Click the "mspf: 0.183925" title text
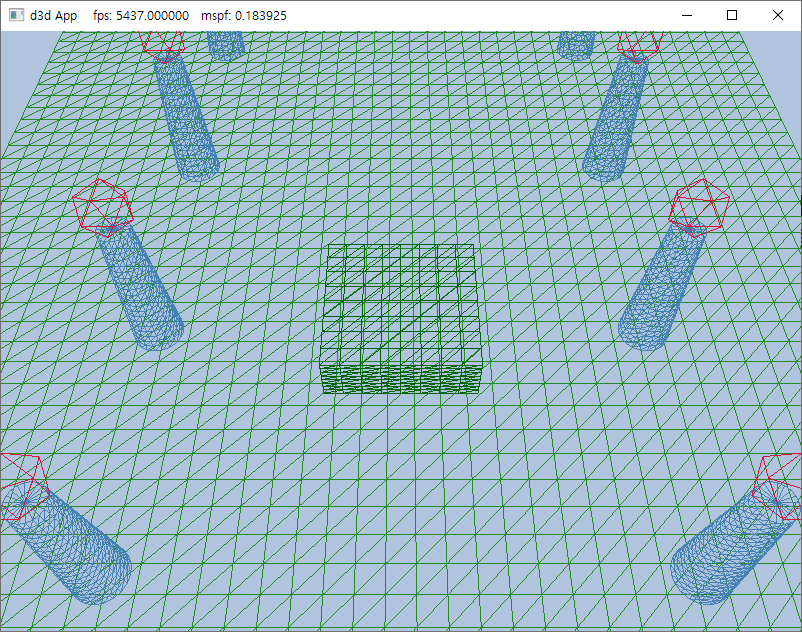Viewport: 802px width, 632px height. click(x=243, y=16)
